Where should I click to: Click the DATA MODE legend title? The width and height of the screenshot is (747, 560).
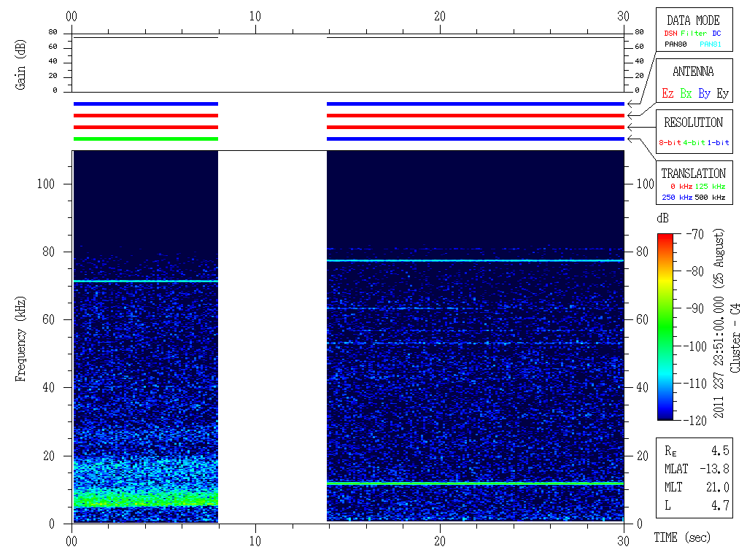point(693,20)
